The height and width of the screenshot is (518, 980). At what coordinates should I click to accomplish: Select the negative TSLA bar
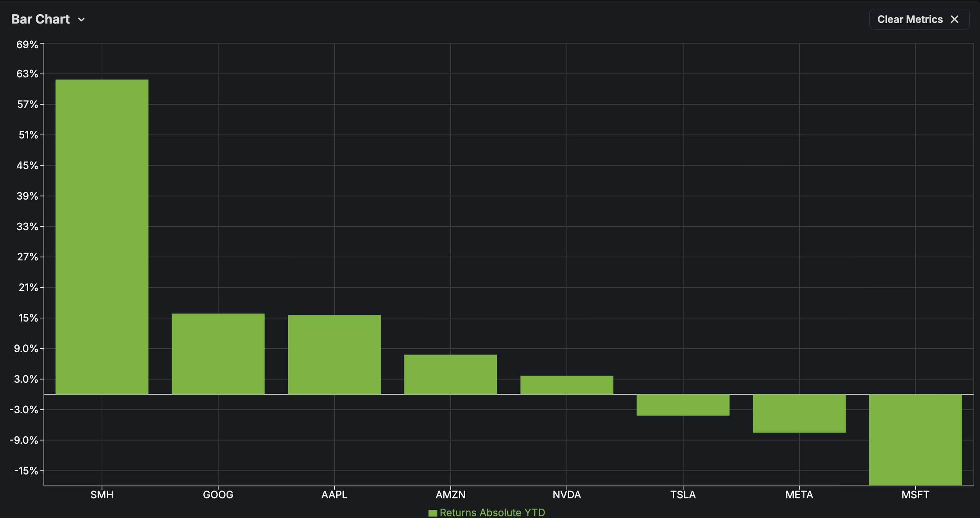683,405
